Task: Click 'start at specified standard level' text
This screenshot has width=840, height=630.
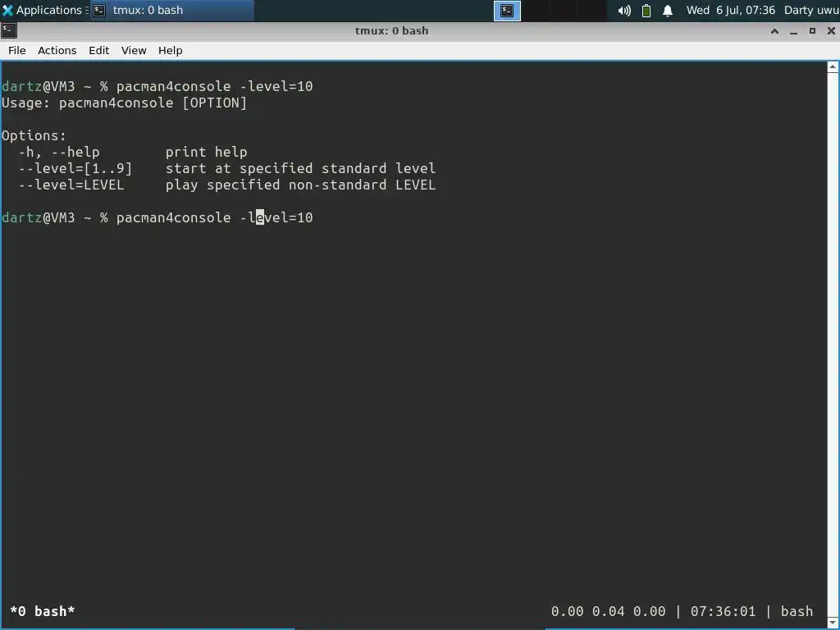Action: click(300, 168)
